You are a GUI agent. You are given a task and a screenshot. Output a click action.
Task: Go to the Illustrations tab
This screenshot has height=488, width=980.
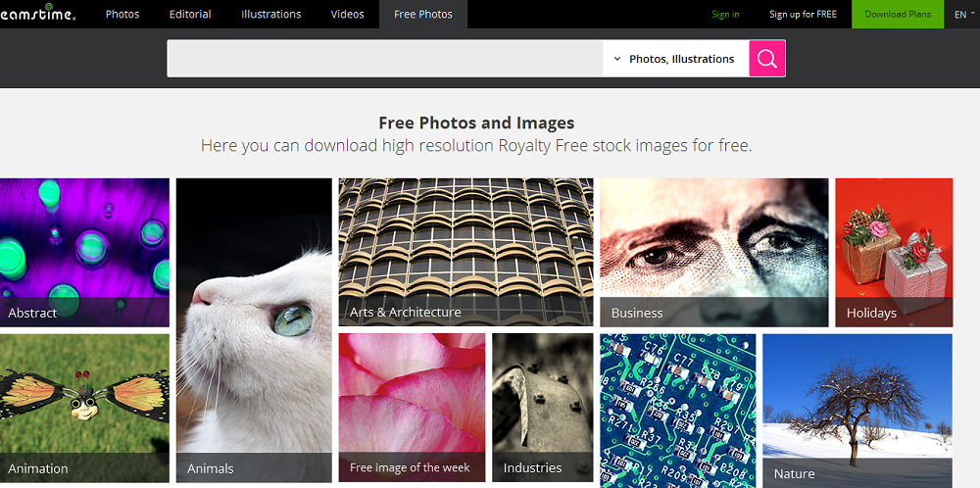point(271,15)
